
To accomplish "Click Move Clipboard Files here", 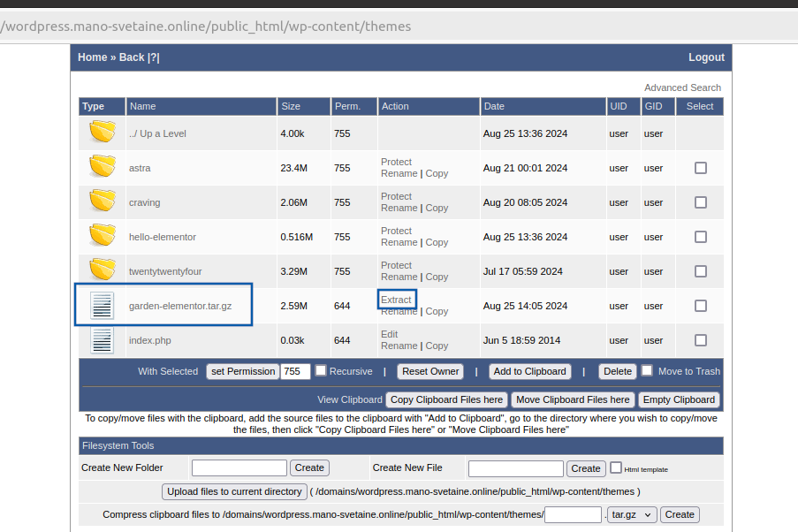I will coord(573,399).
